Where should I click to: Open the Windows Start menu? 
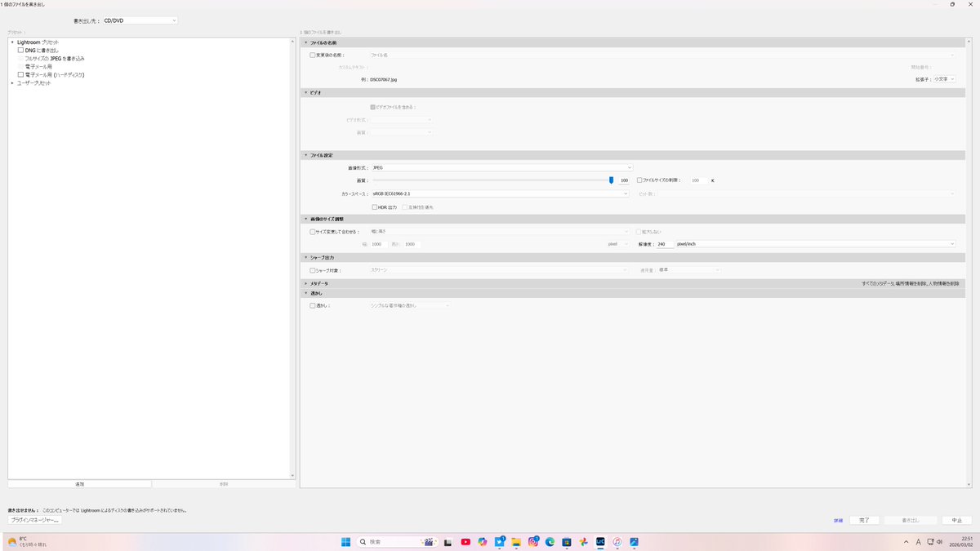pyautogui.click(x=345, y=541)
